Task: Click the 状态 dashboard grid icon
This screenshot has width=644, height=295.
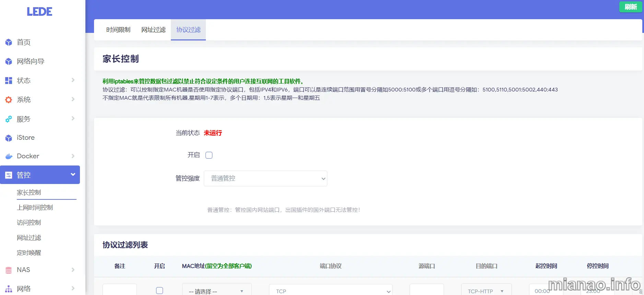Action: [9, 81]
